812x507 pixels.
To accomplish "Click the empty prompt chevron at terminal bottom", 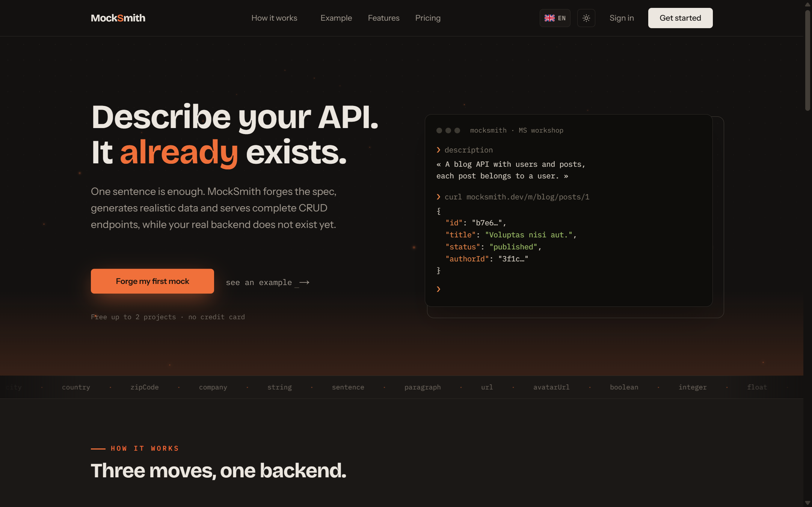I will point(438,289).
